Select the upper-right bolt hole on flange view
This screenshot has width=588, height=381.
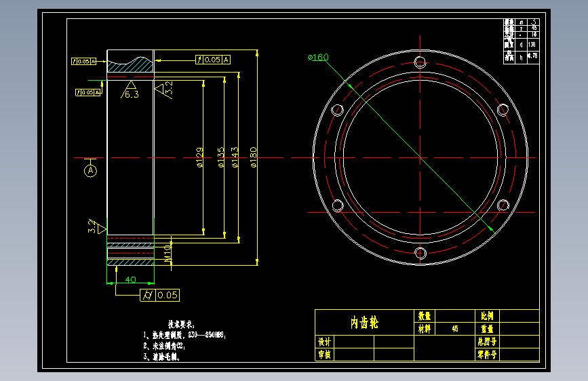point(503,110)
